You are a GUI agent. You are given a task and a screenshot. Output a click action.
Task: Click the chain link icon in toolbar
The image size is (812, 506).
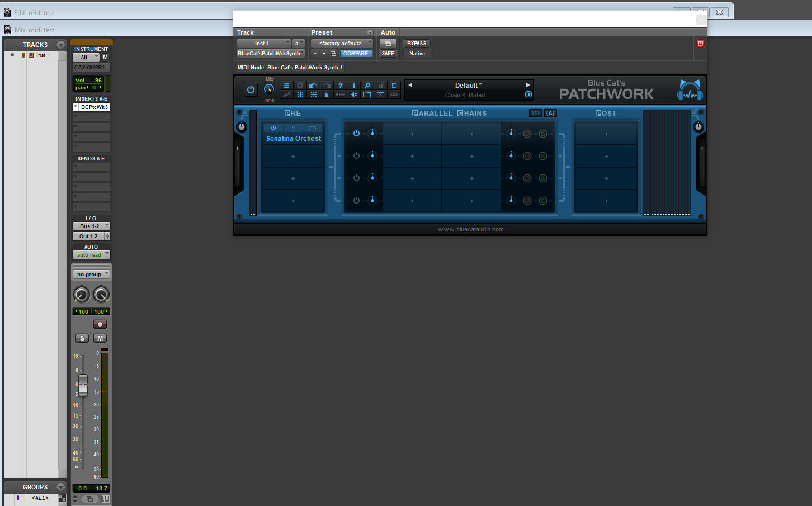[x=394, y=94]
